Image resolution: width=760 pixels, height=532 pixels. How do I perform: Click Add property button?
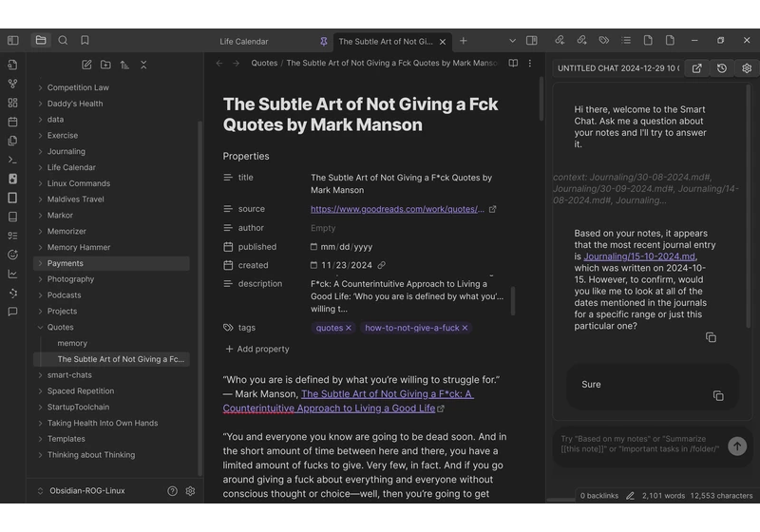tap(256, 349)
